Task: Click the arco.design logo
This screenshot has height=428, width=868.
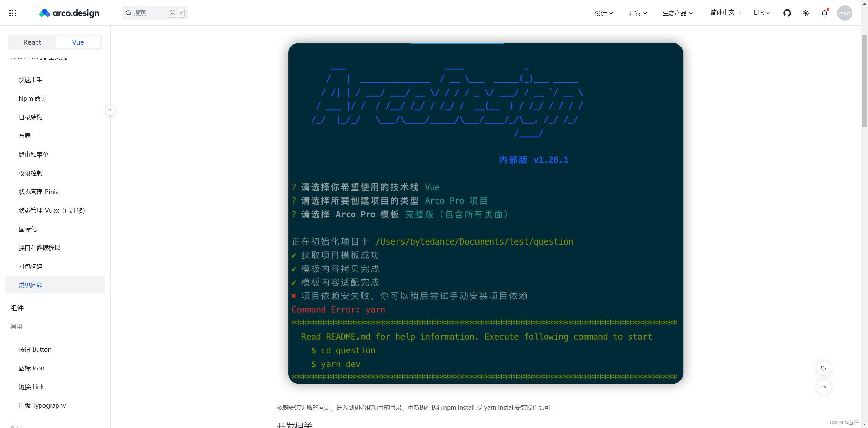Action: (69, 13)
